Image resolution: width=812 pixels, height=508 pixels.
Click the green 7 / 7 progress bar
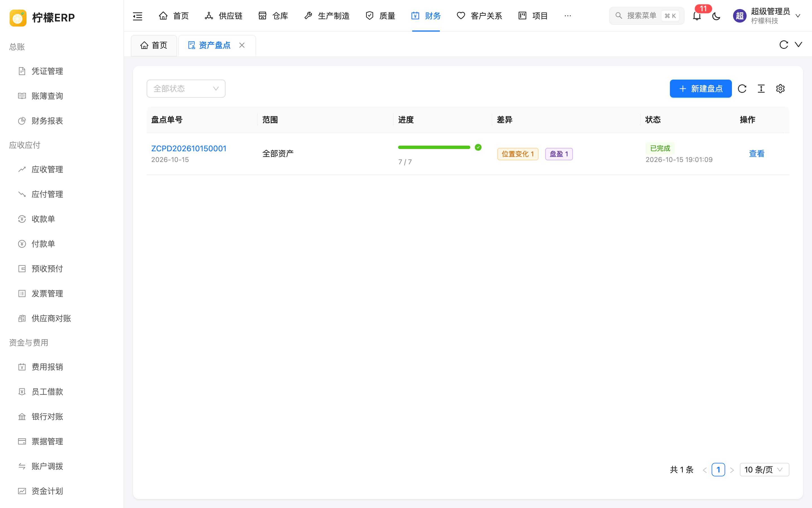(434, 147)
